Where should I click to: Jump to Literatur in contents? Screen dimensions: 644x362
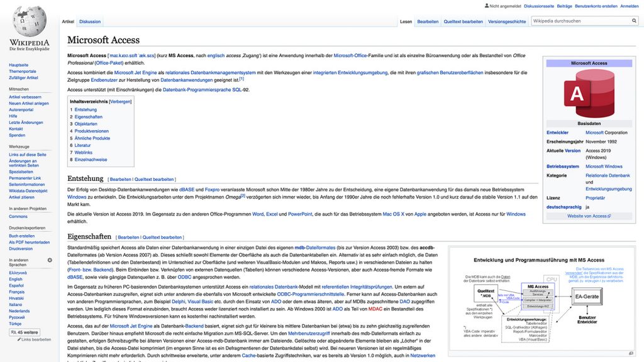point(82,145)
